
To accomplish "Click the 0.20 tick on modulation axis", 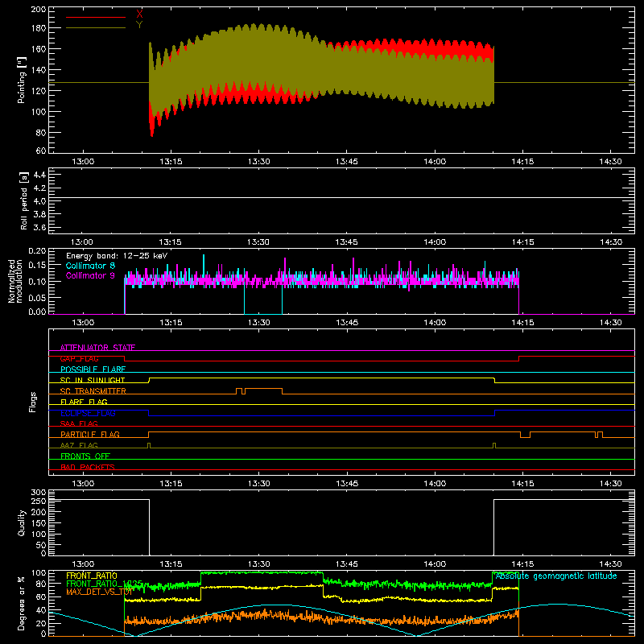I will (37, 251).
